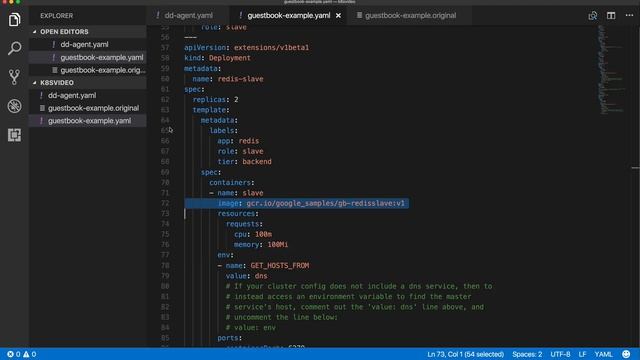The height and width of the screenshot is (360, 640).
Task: Click the minimap code overview
Action: (x=611, y=69)
